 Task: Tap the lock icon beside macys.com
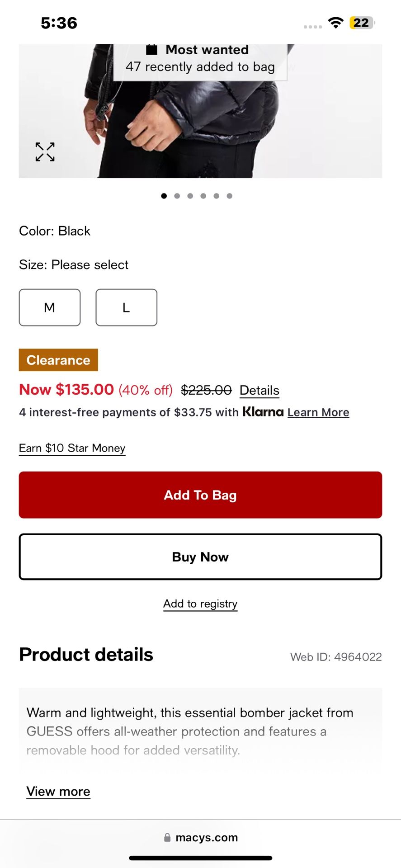tap(167, 838)
